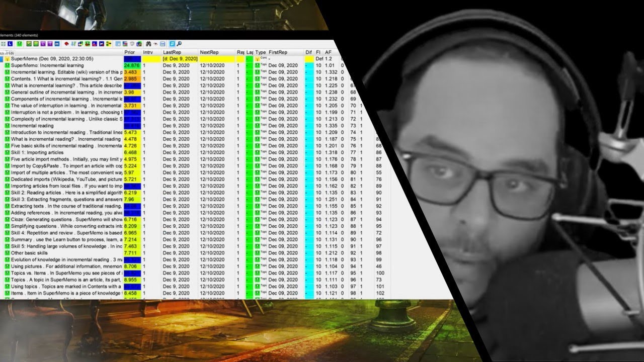Image resolution: width=644 pixels, height=362 pixels.
Task: Sort by the FirstRep column header
Action: click(x=285, y=52)
